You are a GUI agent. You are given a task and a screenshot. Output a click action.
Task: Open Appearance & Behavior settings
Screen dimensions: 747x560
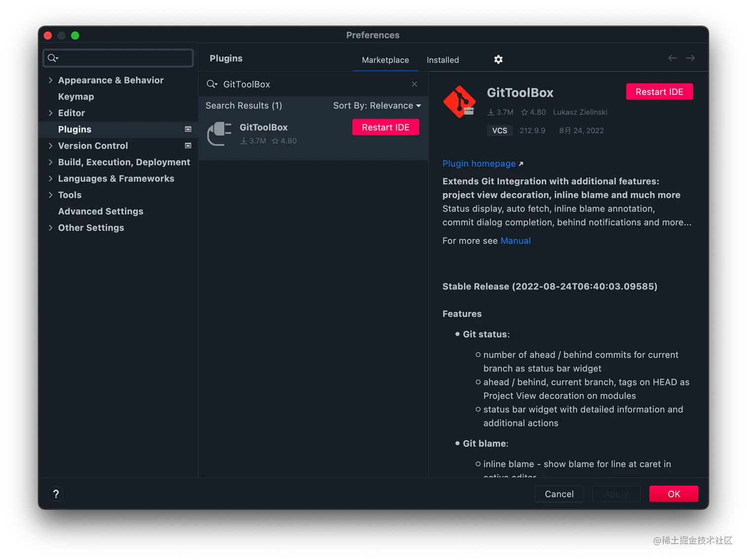tap(111, 80)
